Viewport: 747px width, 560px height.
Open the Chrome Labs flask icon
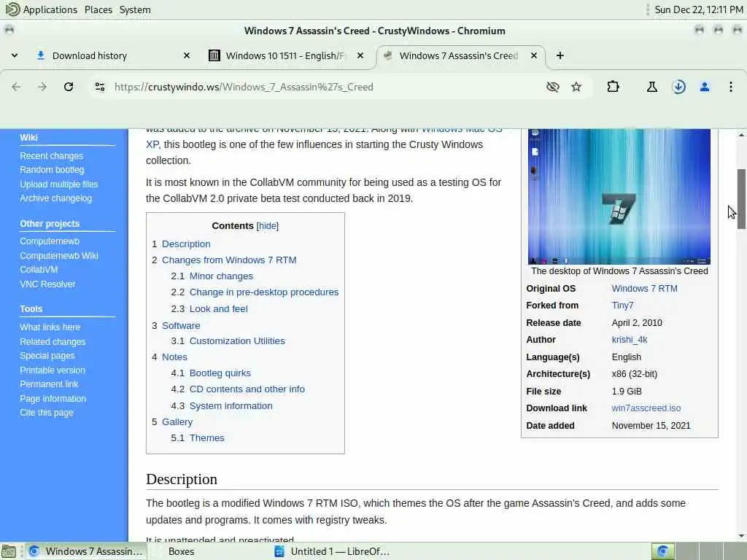[651, 87]
